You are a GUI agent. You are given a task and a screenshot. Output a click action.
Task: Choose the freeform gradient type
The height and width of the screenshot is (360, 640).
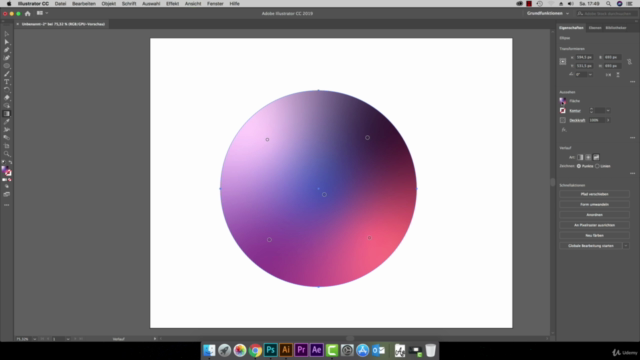pos(596,157)
